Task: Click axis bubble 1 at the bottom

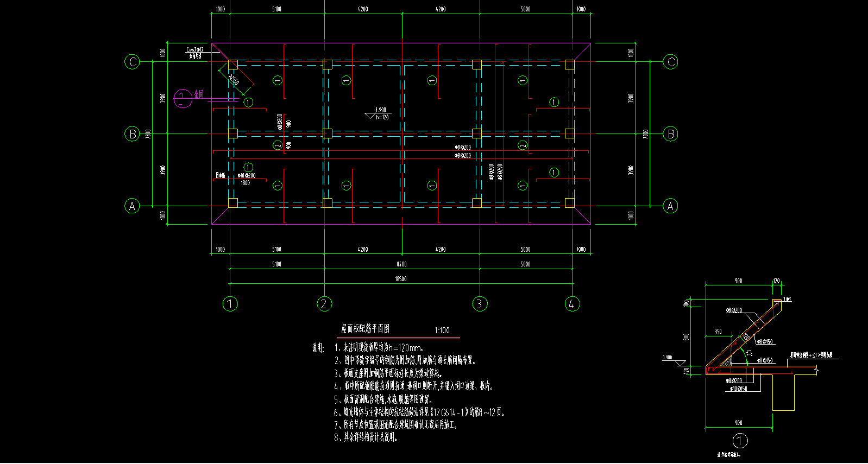Action: 230,304
